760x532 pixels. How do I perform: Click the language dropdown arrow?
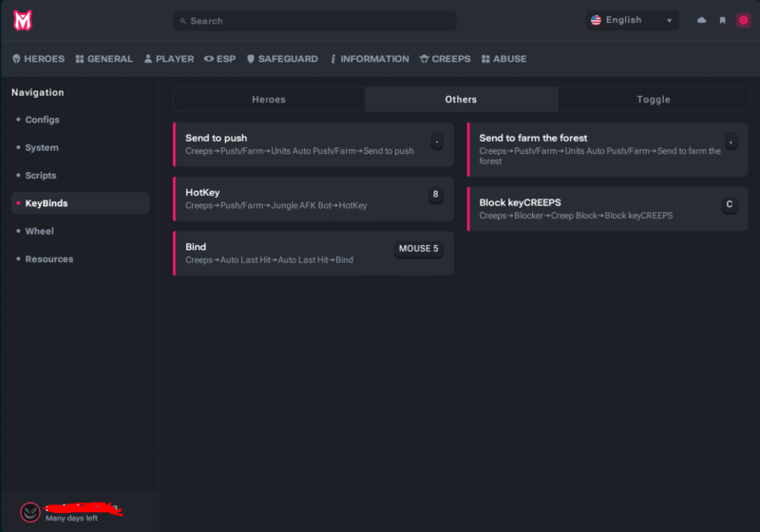(670, 21)
